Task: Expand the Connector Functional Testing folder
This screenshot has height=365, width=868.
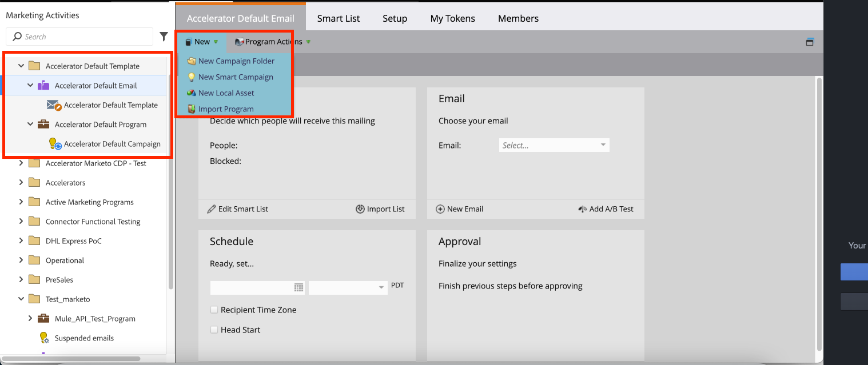Action: (x=21, y=222)
